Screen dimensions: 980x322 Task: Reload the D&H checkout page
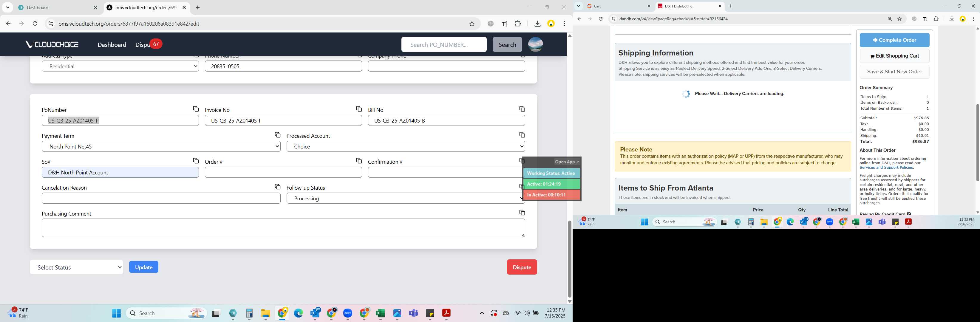click(601, 18)
